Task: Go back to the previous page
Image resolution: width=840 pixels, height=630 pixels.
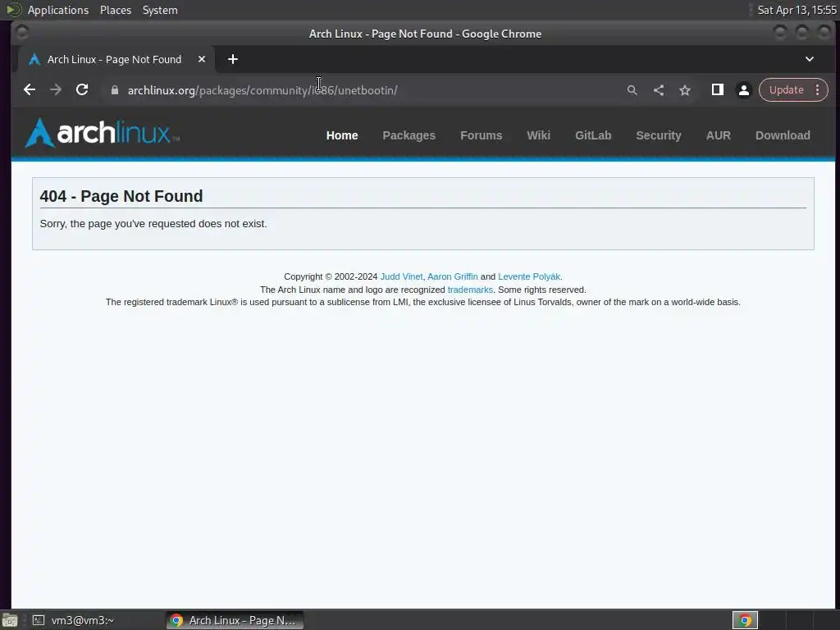Action: point(30,90)
